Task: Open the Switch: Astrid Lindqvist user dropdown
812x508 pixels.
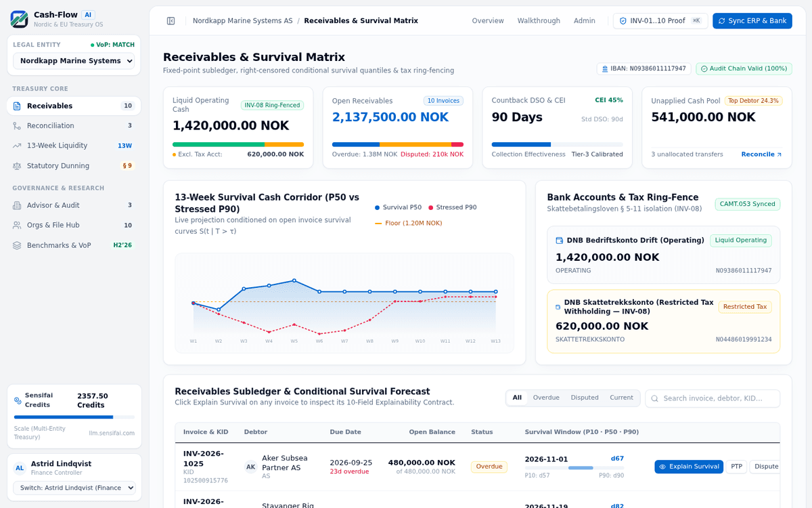Action: pyautogui.click(x=74, y=488)
